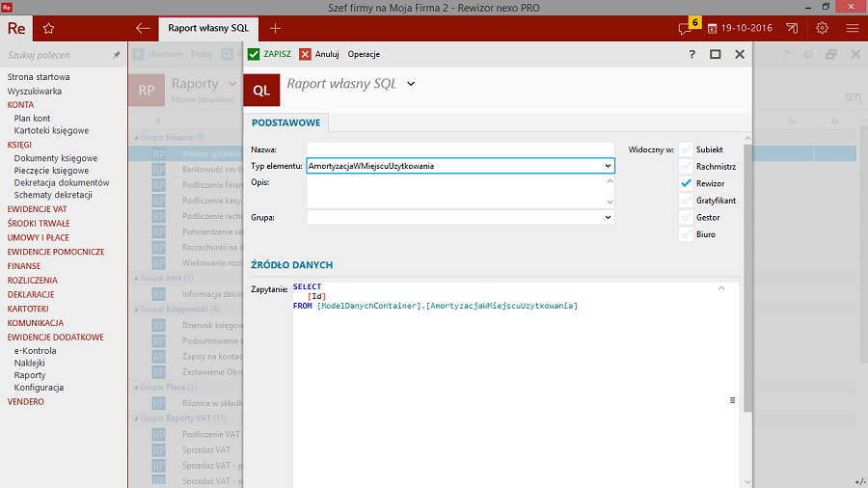This screenshot has width=868, height=488.
Task: Add a new tab with plus icon
Action: pyautogui.click(x=276, y=29)
